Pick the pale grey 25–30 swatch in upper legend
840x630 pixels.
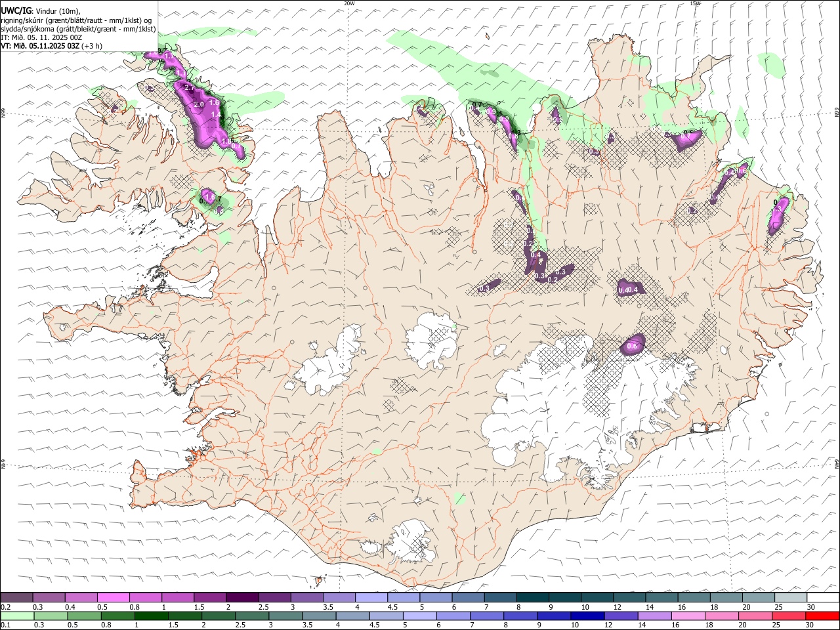point(790,598)
